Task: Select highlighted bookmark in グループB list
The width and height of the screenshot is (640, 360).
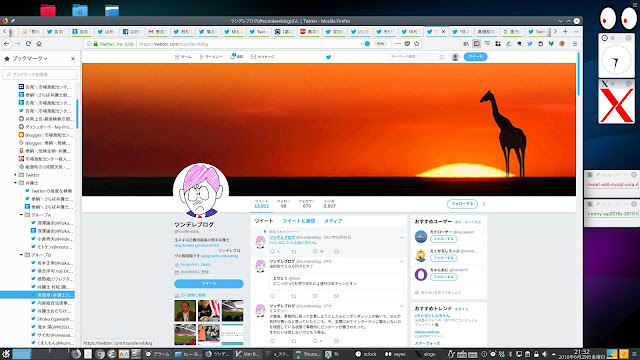Action: pos(38,295)
